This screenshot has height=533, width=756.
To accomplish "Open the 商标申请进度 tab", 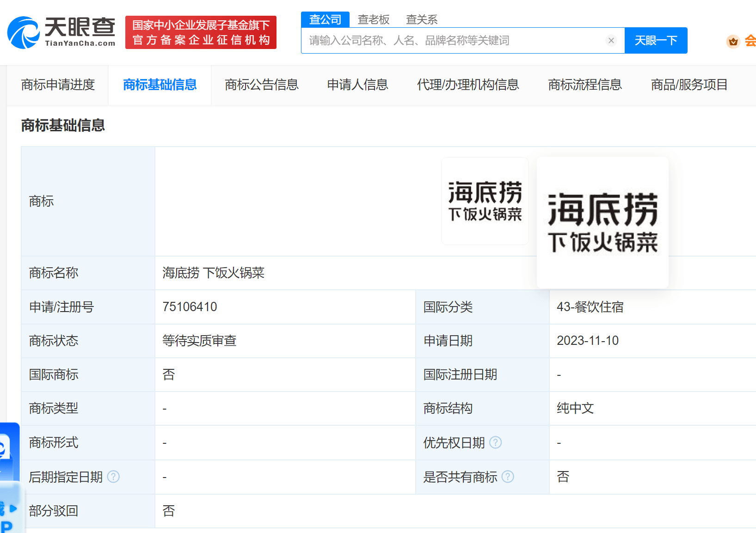I will [58, 85].
